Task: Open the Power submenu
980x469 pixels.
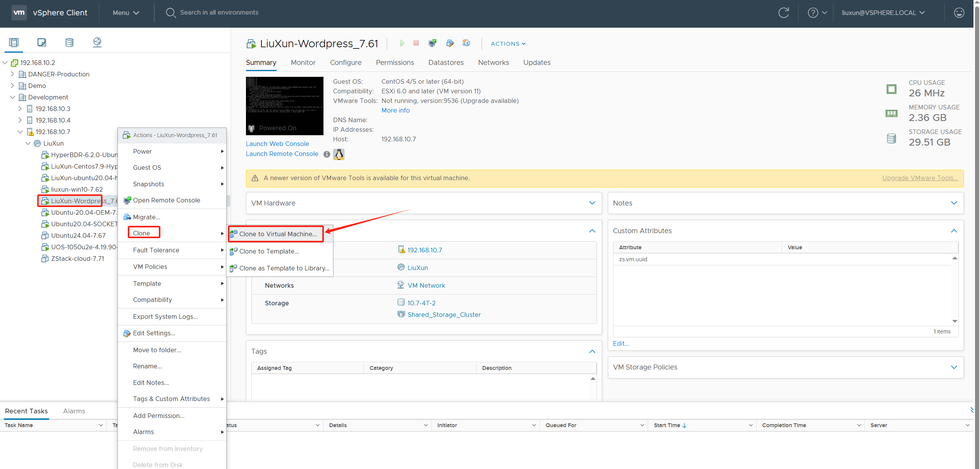Action: pos(172,151)
